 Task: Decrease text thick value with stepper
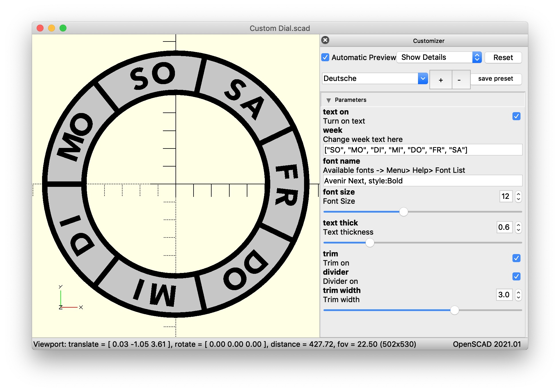(518, 230)
